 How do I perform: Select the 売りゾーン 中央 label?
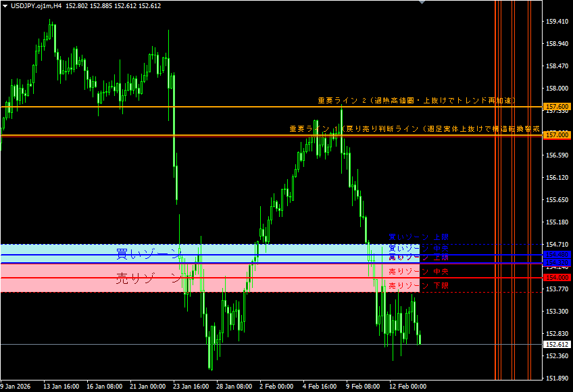pos(418,271)
